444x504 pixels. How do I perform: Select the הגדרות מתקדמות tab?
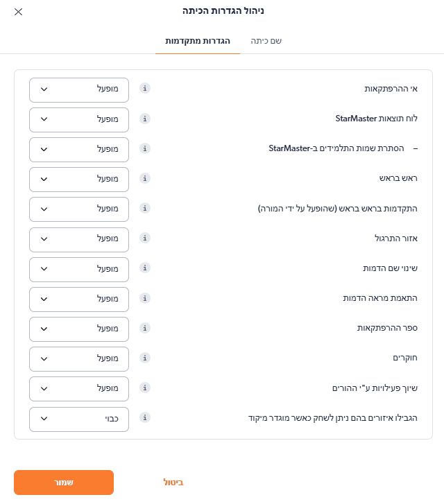[x=198, y=41]
